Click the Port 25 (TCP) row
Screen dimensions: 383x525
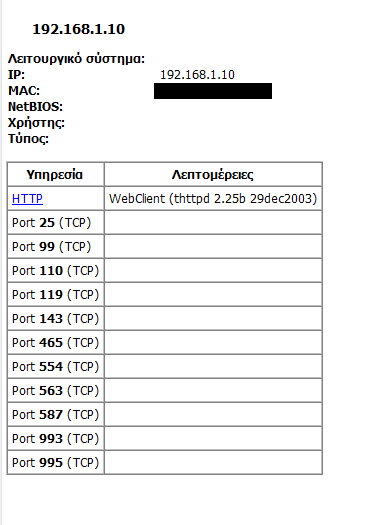click(164, 223)
